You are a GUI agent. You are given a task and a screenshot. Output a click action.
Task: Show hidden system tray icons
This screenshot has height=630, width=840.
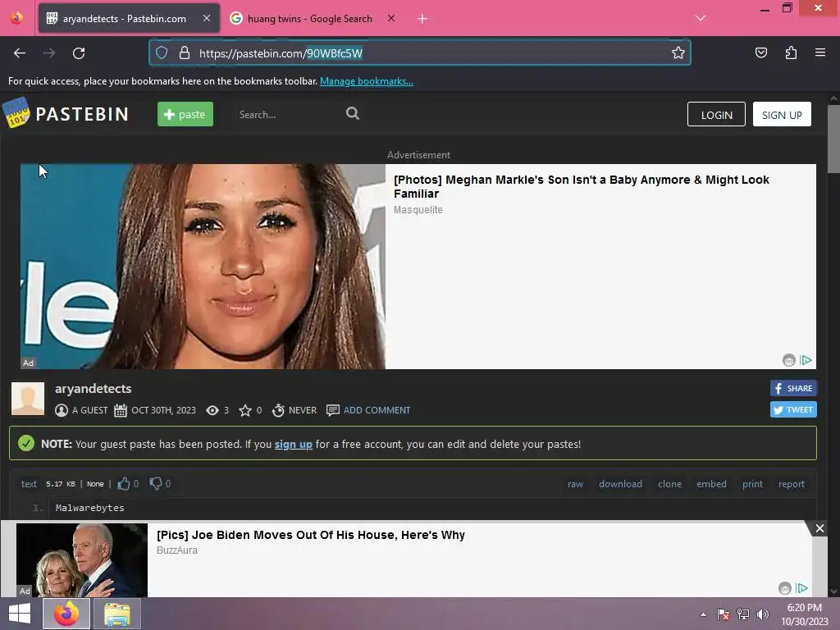coord(703,614)
